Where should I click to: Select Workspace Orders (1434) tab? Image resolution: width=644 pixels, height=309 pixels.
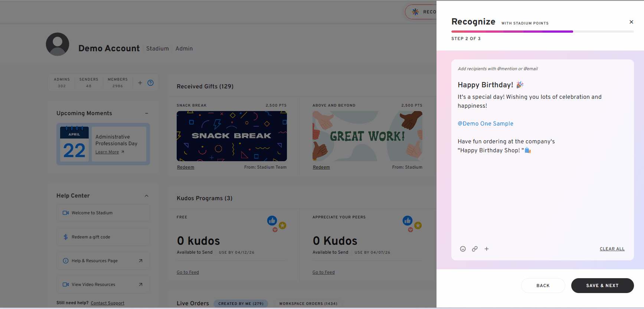(308, 303)
